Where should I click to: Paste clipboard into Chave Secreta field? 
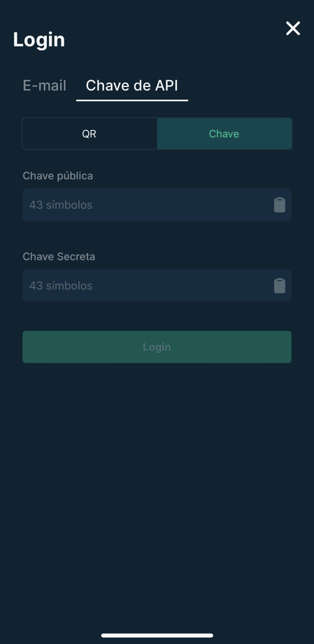click(279, 286)
